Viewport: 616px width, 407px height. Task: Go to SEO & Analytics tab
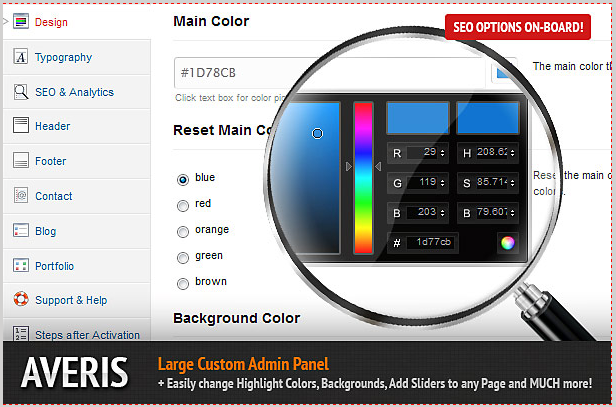[x=77, y=92]
